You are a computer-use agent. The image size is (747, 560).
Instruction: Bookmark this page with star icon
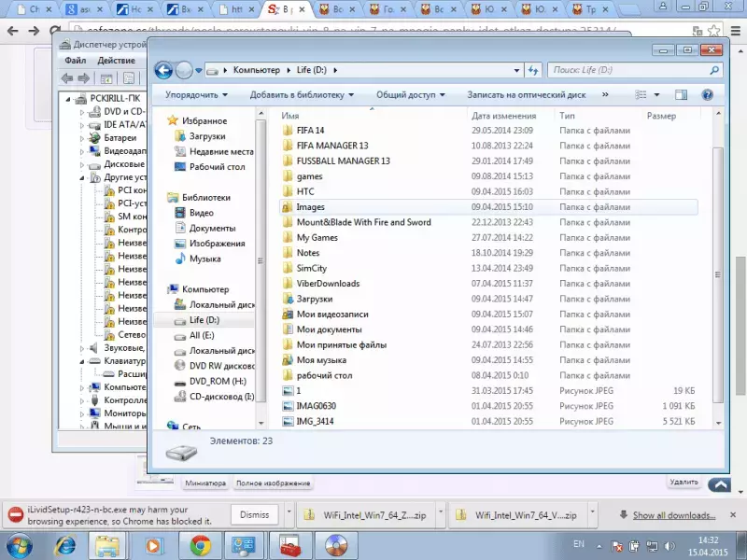713,31
